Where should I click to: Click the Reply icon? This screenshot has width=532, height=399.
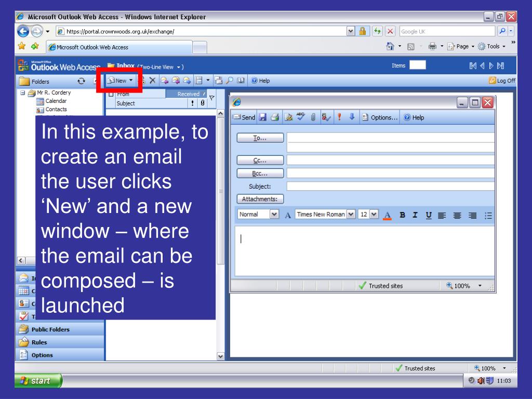click(164, 81)
